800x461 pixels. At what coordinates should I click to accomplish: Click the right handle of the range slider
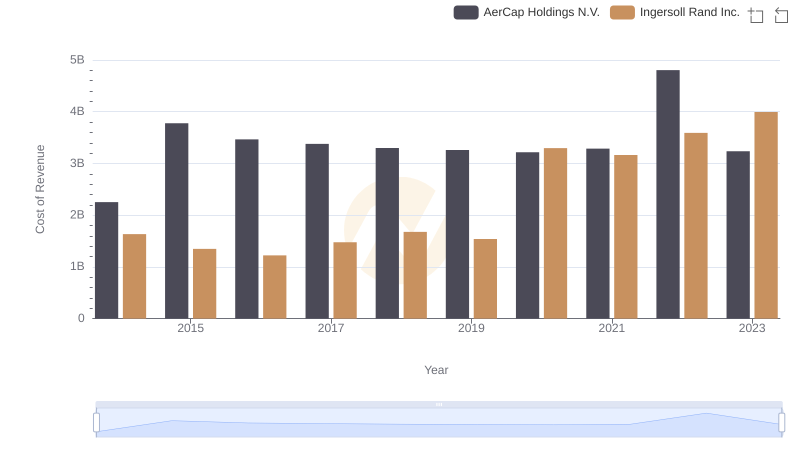click(782, 422)
